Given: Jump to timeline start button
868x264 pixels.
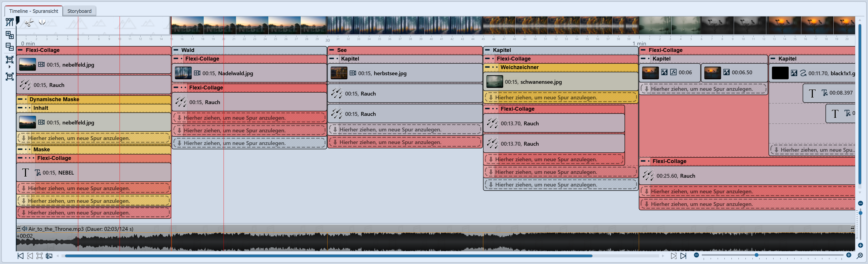Looking at the screenshot, I should tap(21, 256).
